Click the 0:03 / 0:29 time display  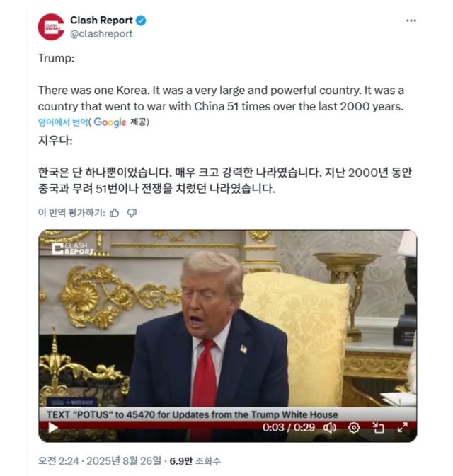point(289,427)
